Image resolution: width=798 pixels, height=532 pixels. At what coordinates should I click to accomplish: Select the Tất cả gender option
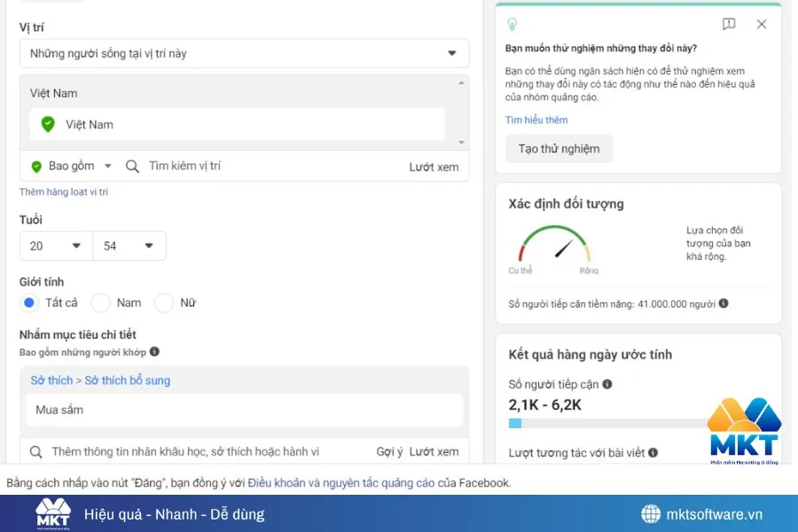27,302
